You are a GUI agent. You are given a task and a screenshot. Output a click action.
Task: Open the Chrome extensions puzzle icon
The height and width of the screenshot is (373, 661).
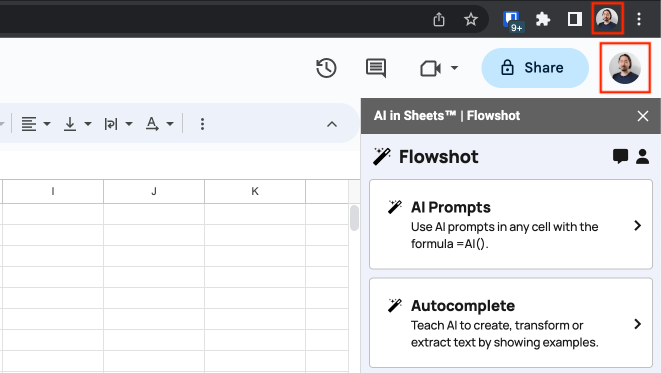pos(543,19)
